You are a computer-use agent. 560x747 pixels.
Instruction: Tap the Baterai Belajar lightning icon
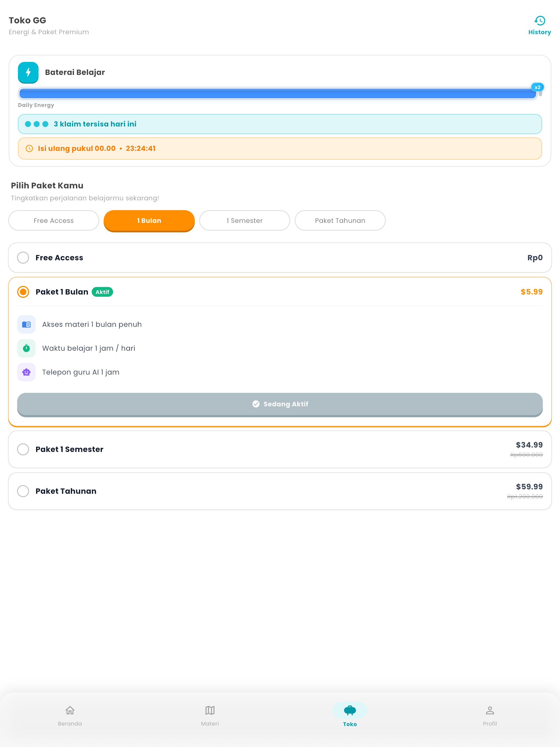point(28,72)
